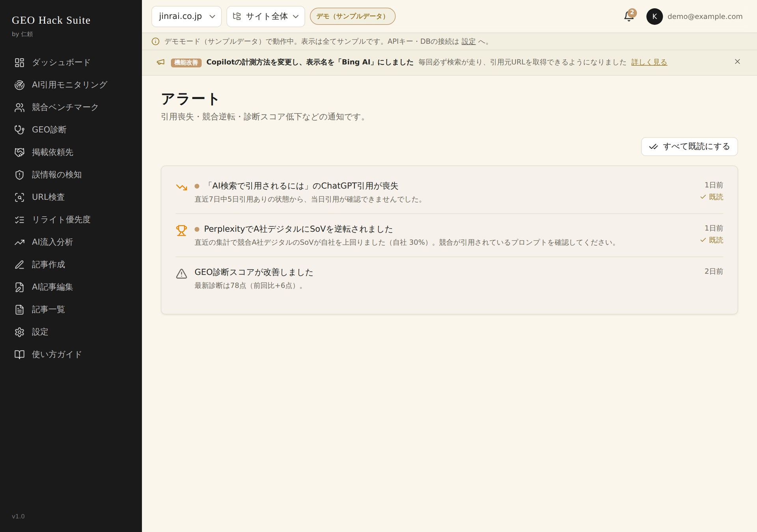This screenshot has width=757, height=532.
Task: Click demo@example.com account email
Action: 705,17
